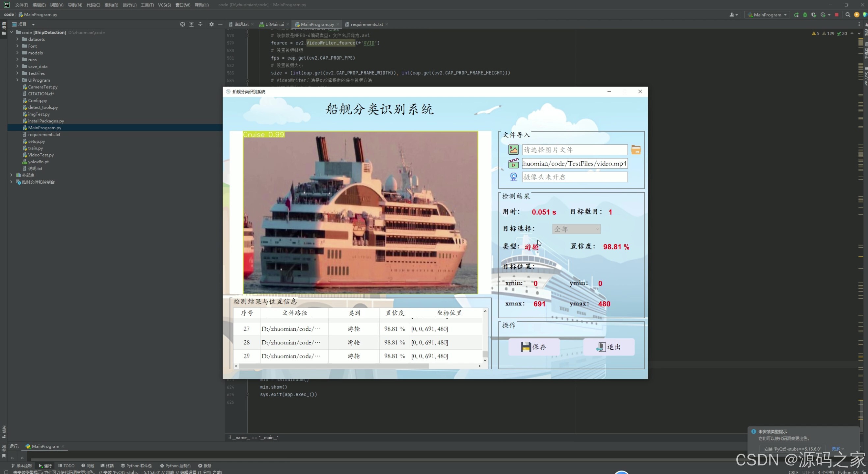Open the 目标选择 全部 combo box
The image size is (868, 474).
coord(576,229)
